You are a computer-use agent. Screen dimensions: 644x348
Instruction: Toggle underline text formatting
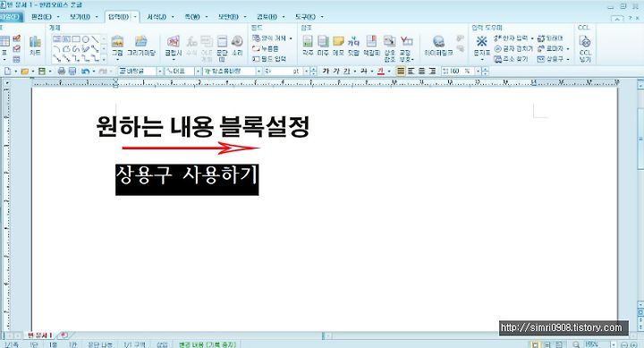point(347,71)
